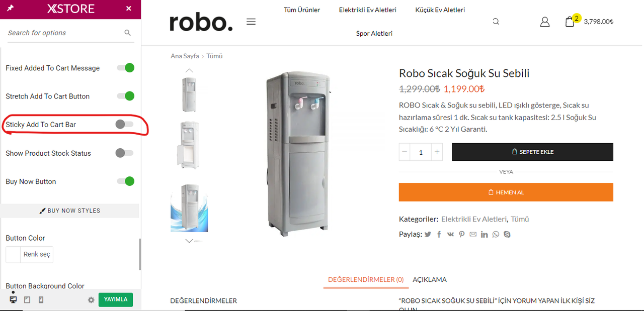Open Elektrikli Ev Aletleri menu item
Screen dimensions: 644x311
367,10
